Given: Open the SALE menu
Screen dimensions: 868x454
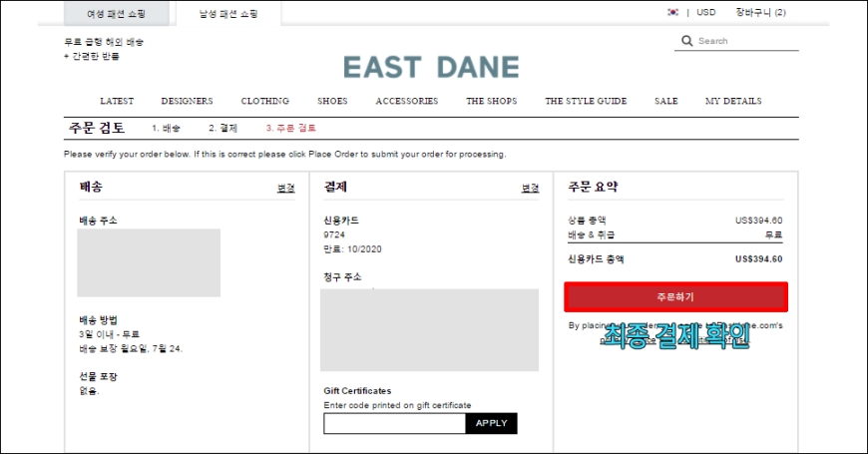Looking at the screenshot, I should tap(665, 101).
